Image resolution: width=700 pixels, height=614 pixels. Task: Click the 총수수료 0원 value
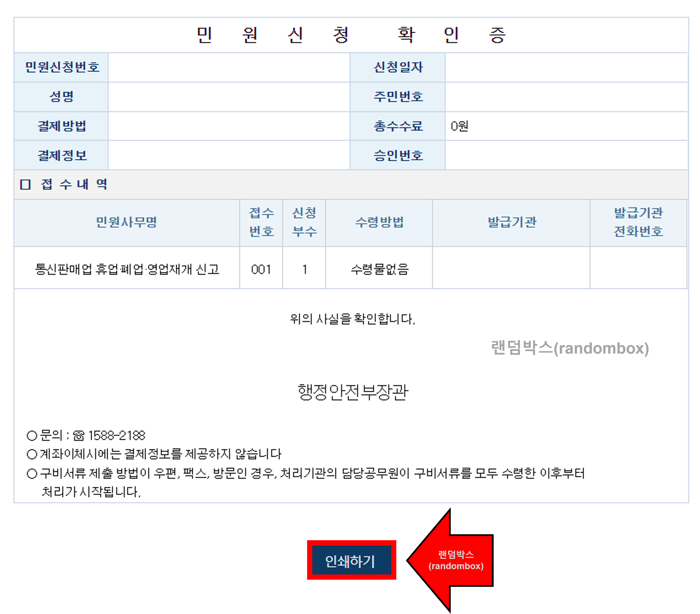tap(460, 127)
